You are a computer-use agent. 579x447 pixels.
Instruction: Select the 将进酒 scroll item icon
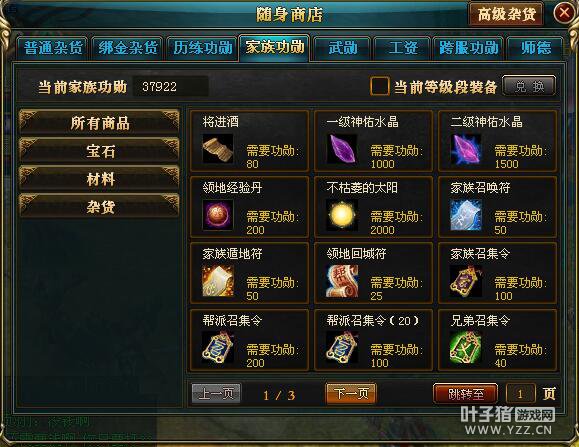point(218,149)
